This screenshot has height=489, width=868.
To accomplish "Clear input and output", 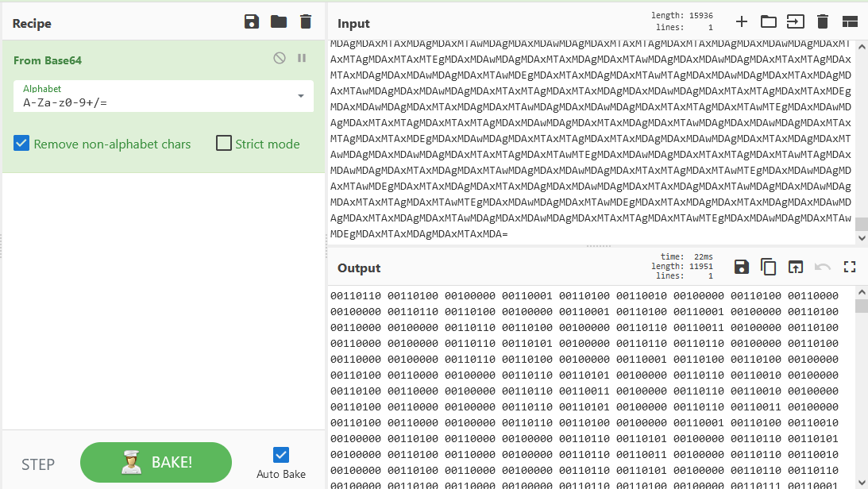I will 823,22.
